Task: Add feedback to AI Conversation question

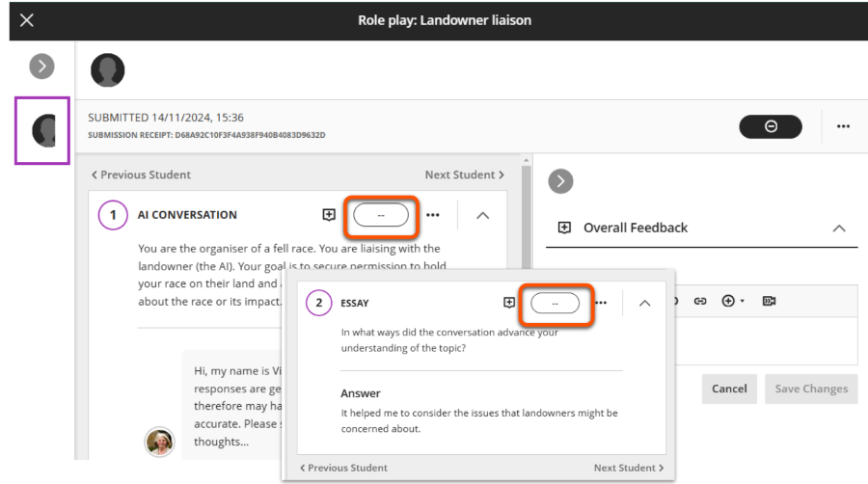Action: [329, 215]
